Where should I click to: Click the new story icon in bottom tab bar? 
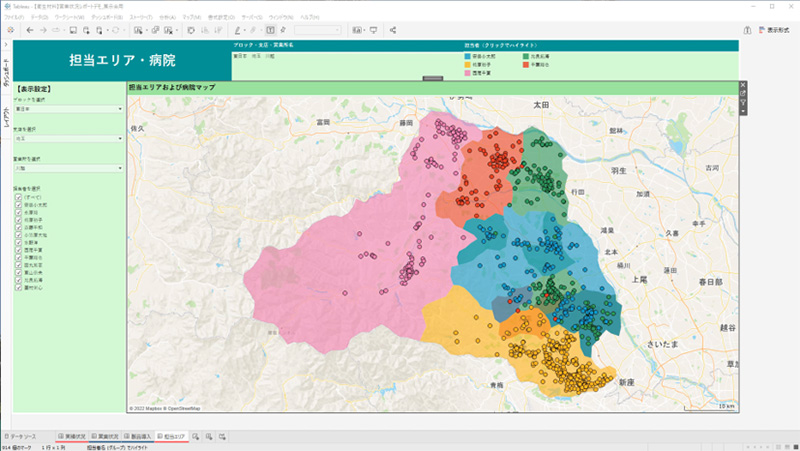(222, 437)
